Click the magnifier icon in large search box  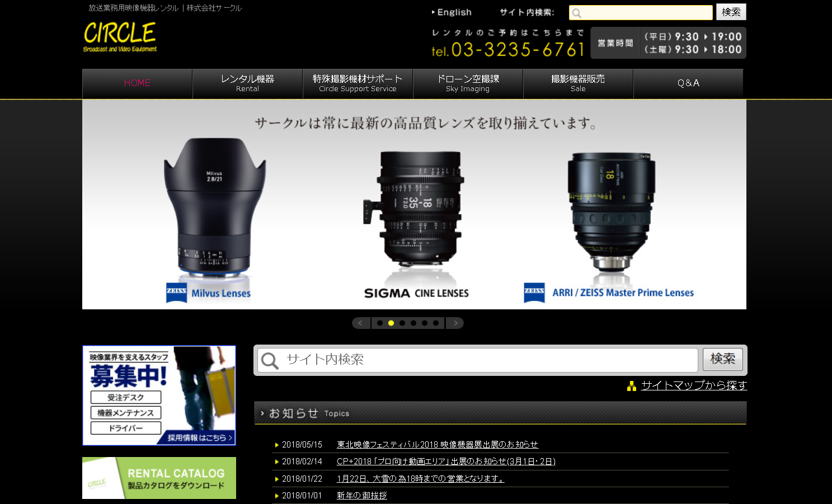click(x=270, y=361)
